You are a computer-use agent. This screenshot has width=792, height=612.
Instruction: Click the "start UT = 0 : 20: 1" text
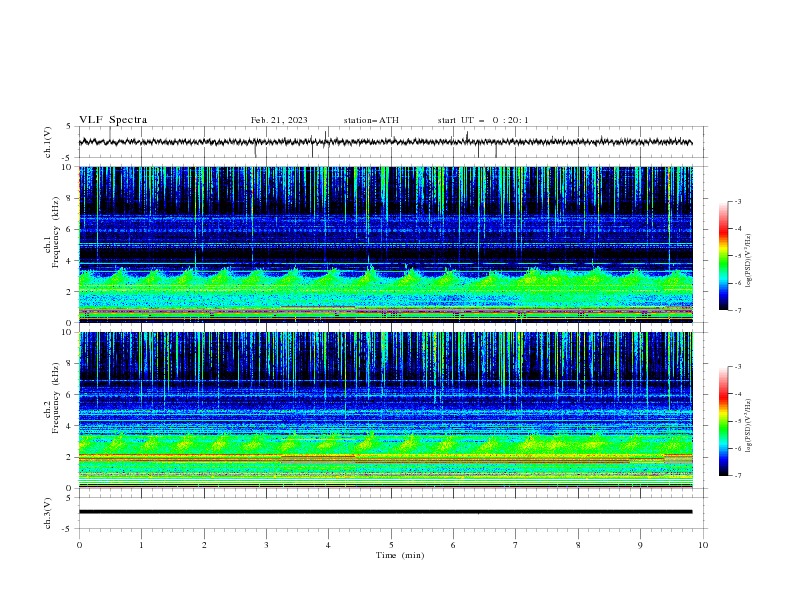pos(483,120)
